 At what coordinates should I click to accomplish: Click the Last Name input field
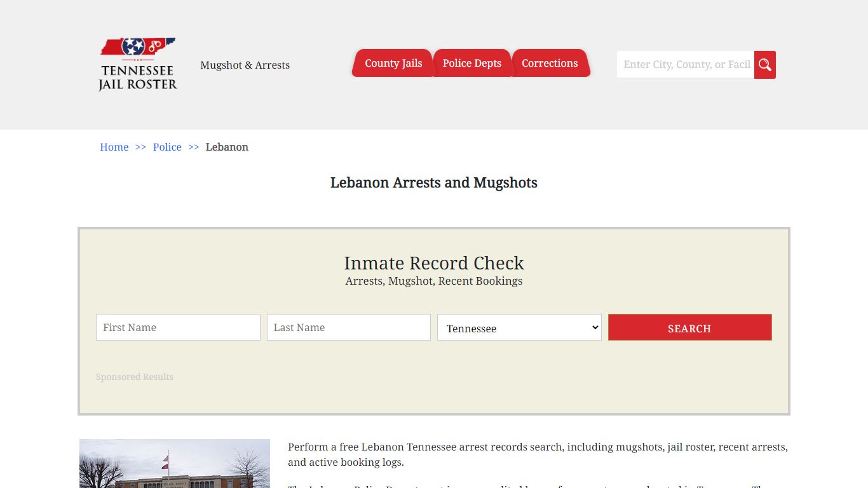tap(349, 327)
